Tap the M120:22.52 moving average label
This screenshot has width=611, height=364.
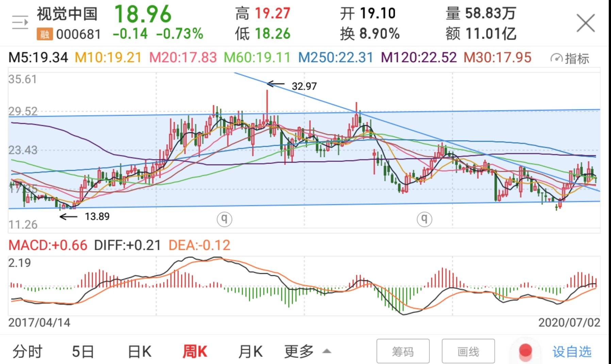click(419, 57)
